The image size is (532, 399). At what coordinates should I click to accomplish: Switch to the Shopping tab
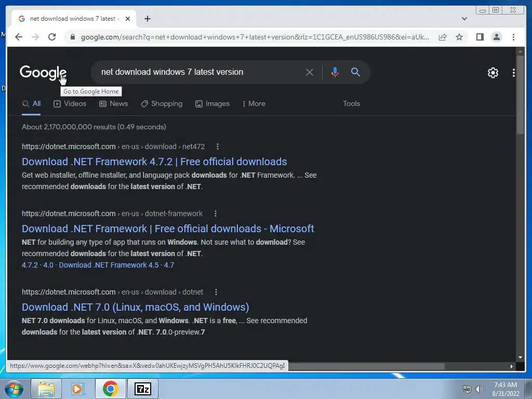pos(162,104)
